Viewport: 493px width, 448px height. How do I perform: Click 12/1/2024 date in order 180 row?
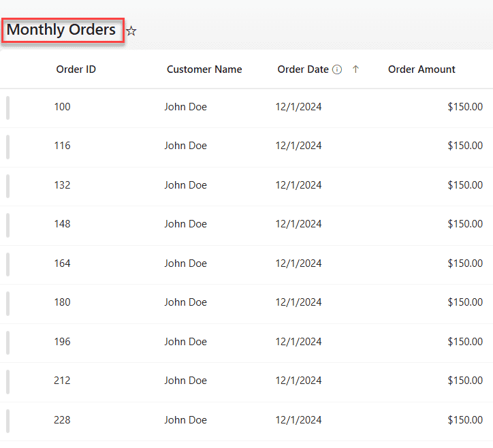click(298, 302)
